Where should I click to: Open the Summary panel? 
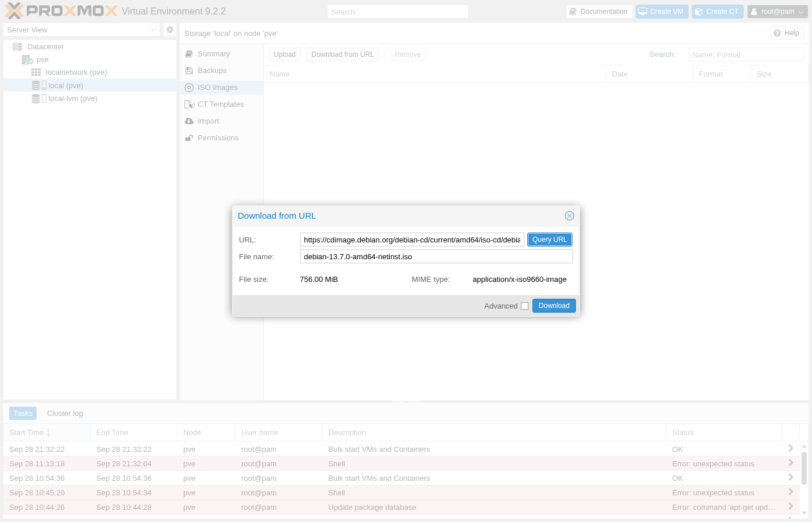coord(222,54)
